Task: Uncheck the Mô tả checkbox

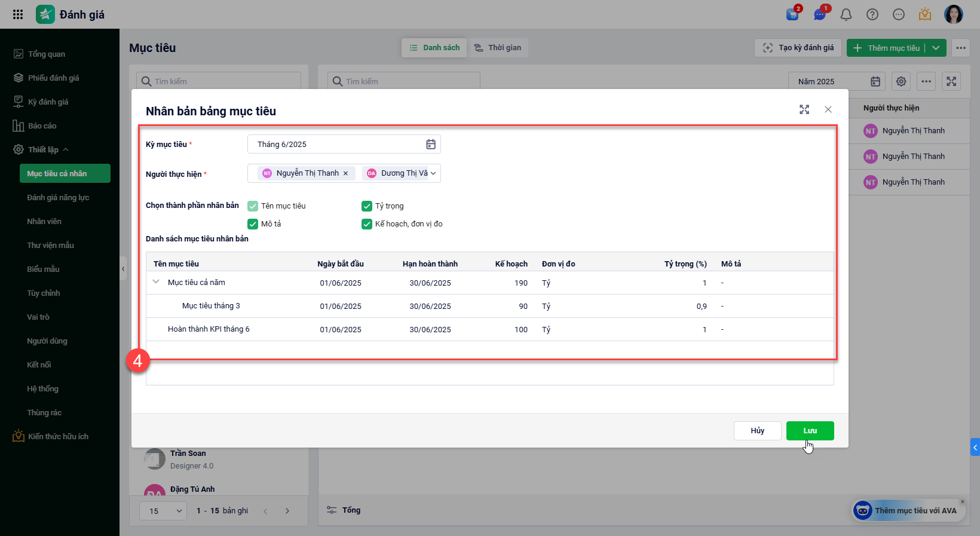Action: [x=253, y=224]
